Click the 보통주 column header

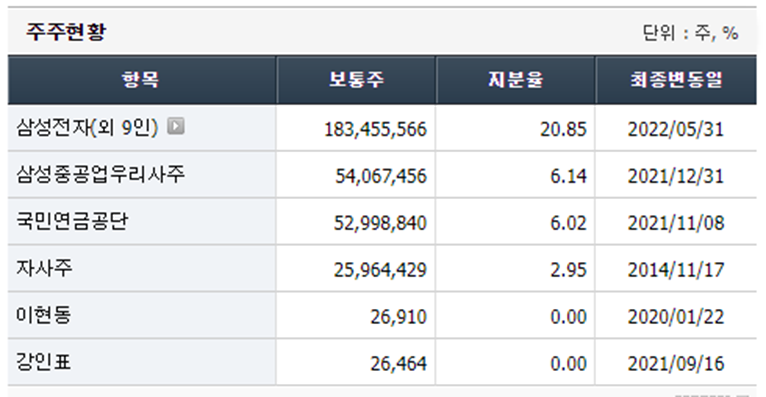[x=356, y=80]
